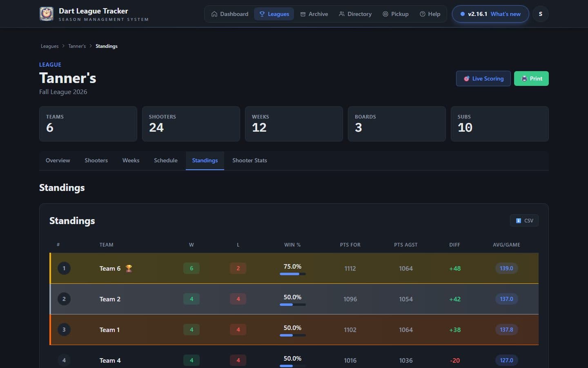This screenshot has height=368, width=588.
Task: Click the PTS FOR column header
Action: (350, 245)
